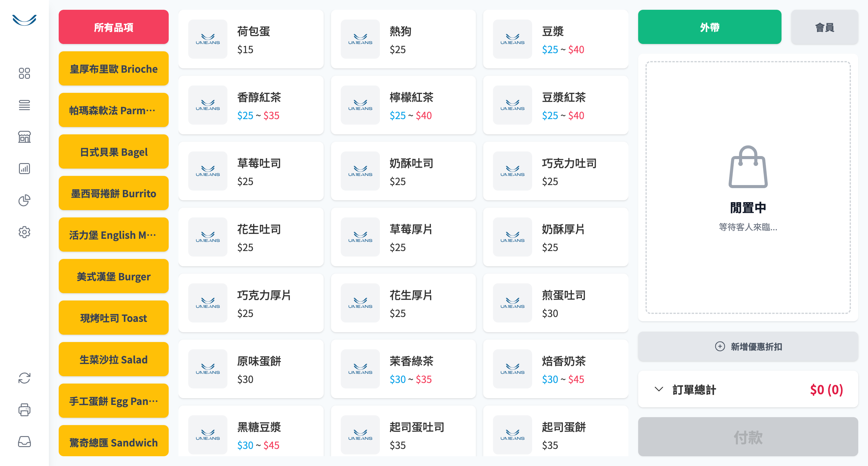Switch to 日式貝果 Bagel category

coord(114,152)
